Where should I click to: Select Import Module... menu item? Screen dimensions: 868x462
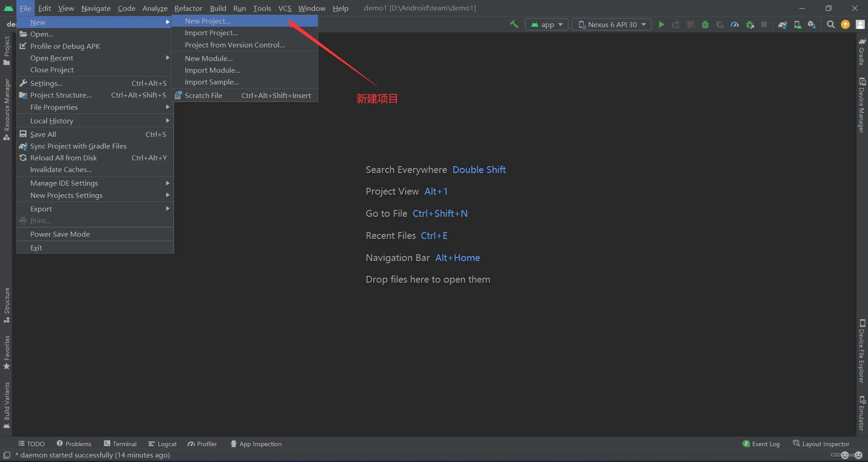[x=245, y=70]
